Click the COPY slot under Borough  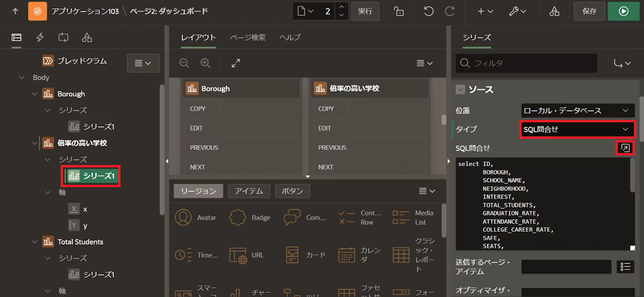203,109
